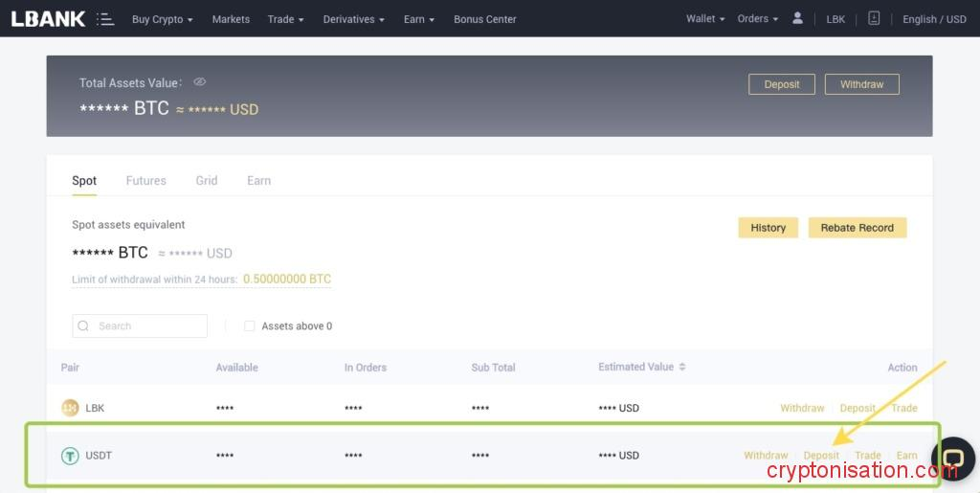This screenshot has height=493, width=980.
Task: Click the LBK coin icon
Action: pos(70,408)
